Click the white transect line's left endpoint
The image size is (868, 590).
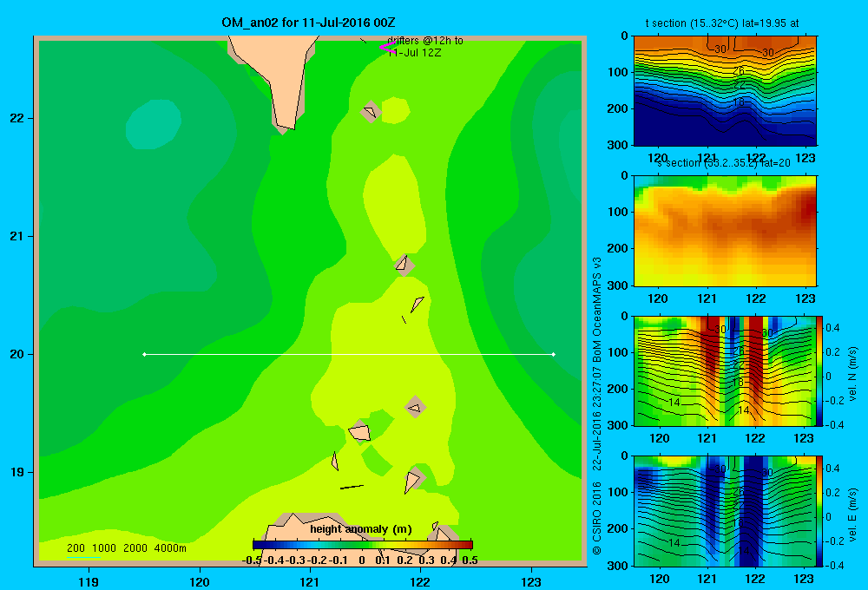click(x=144, y=354)
